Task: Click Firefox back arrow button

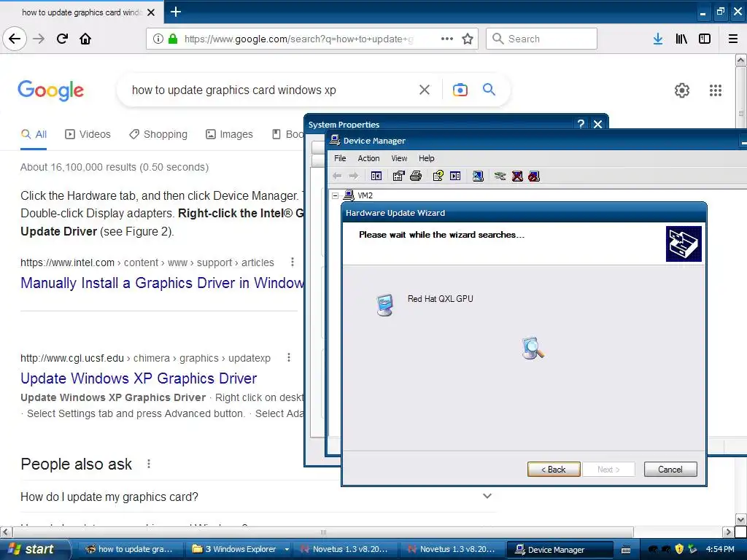Action: 15,39
